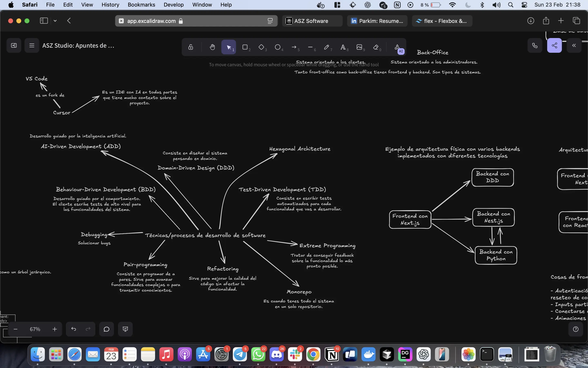Open DataGrip from the Dock
588x368 pixels.
click(405, 354)
